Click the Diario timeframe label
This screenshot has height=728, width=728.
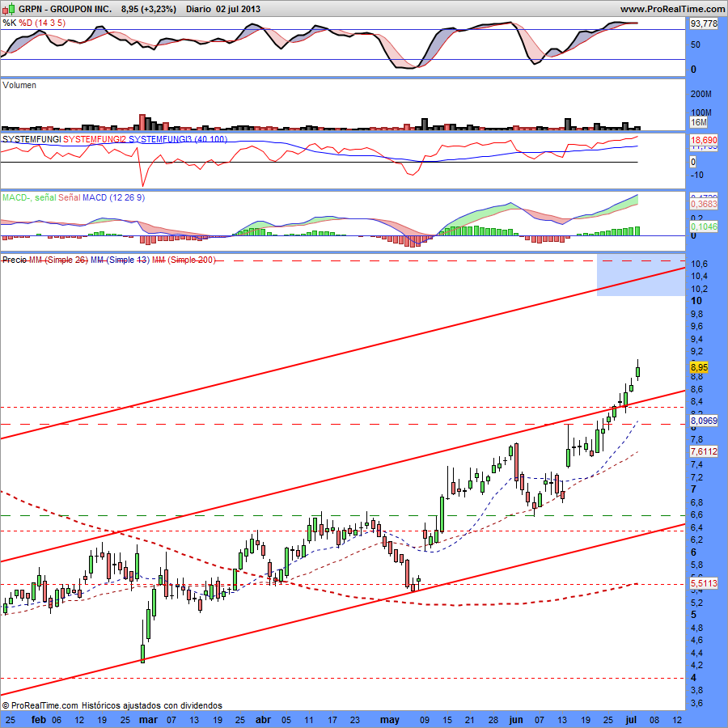pyautogui.click(x=199, y=9)
